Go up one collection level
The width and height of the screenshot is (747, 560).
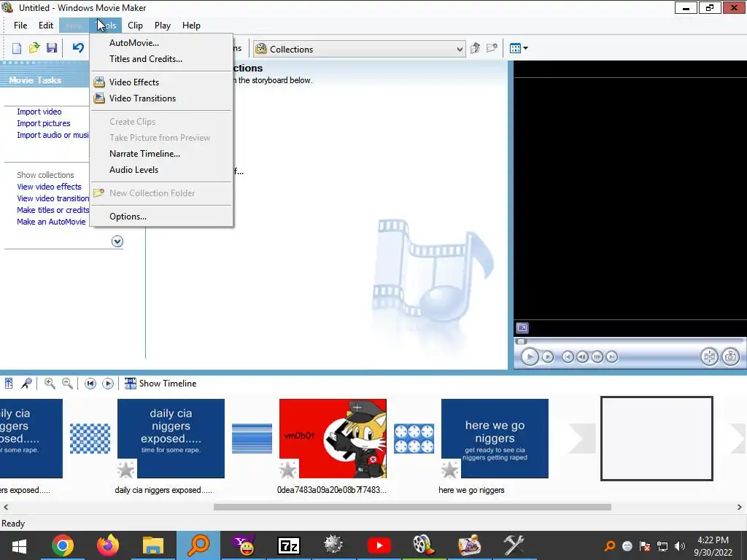click(475, 48)
